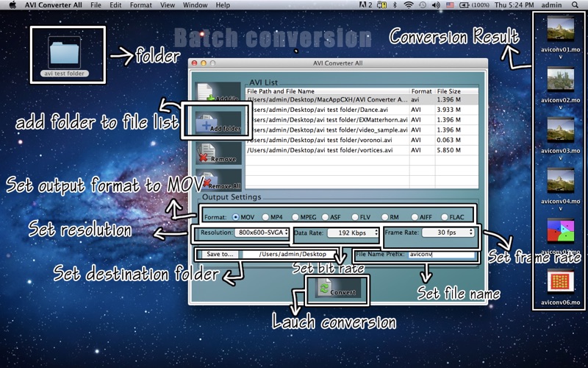588x368 pixels.
Task: Click the Format column header
Action: click(x=422, y=91)
